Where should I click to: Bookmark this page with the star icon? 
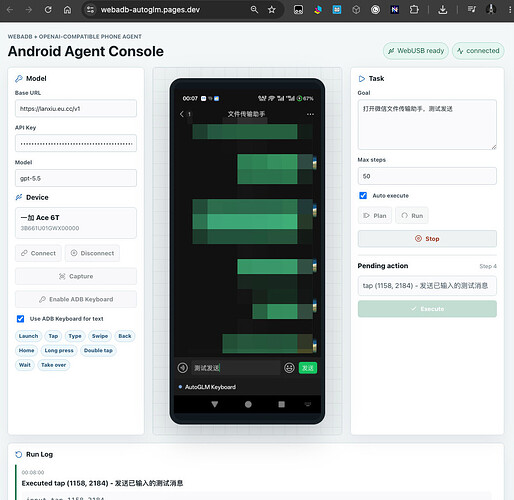coord(272,10)
